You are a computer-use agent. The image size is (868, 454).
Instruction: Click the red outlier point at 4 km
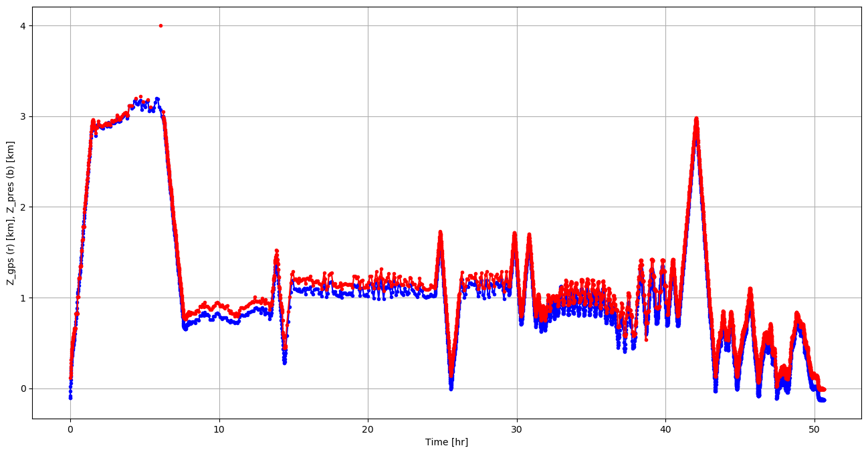pos(160,25)
